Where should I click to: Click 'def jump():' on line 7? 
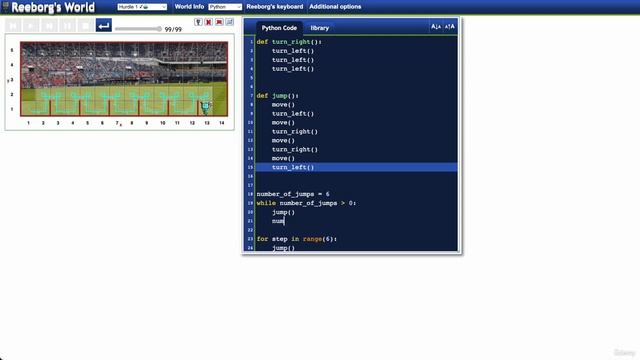278,96
